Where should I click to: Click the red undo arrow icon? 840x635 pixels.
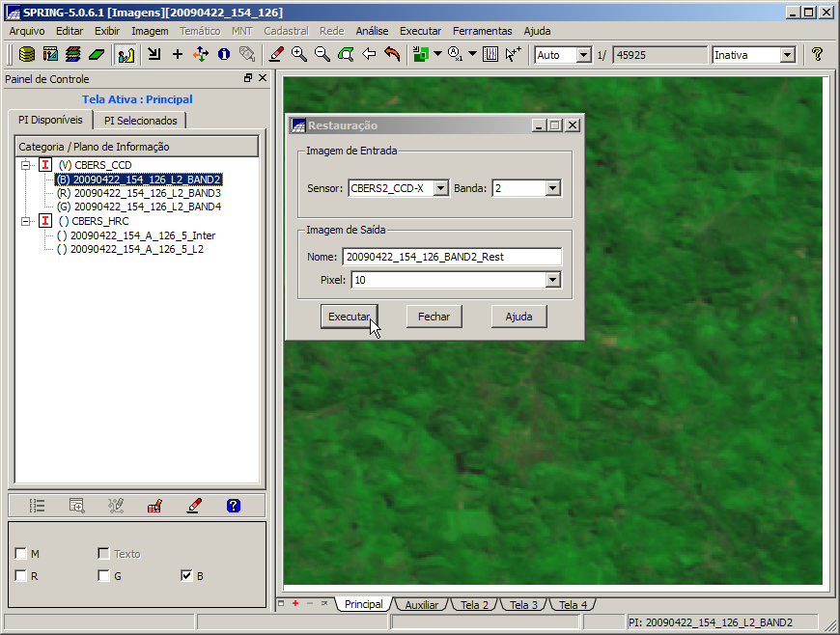392,55
